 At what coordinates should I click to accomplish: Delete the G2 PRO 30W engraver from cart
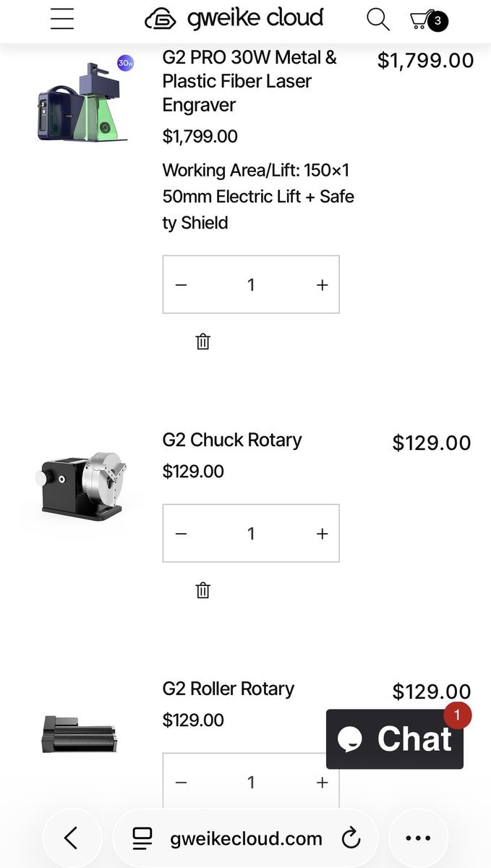pos(203,341)
